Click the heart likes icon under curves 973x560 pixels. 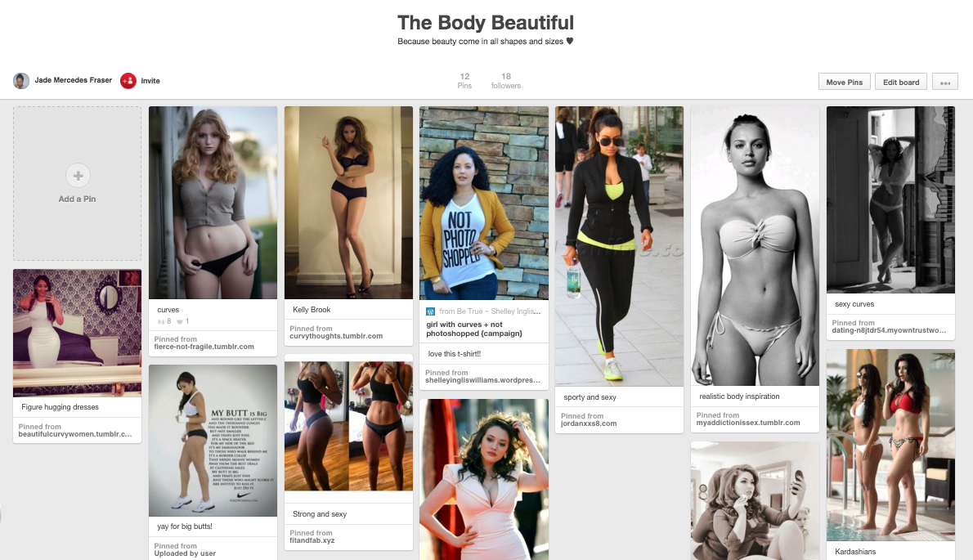tap(179, 321)
